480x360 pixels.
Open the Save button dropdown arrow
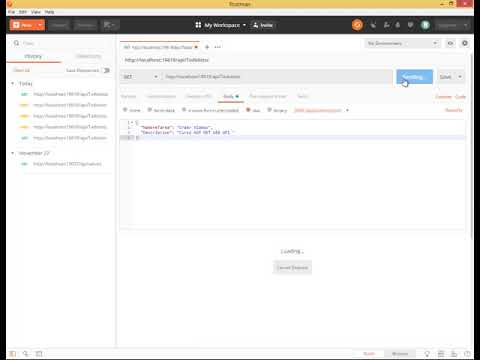tap(460, 77)
